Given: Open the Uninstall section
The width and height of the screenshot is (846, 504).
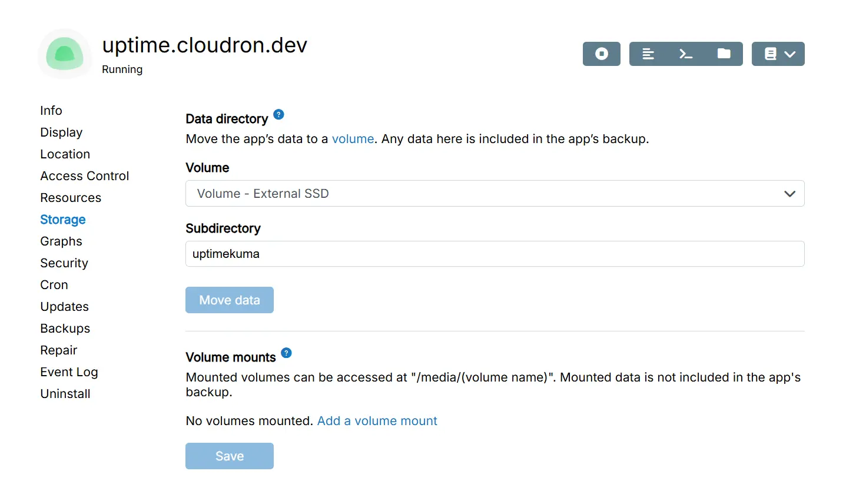Looking at the screenshot, I should click(65, 394).
